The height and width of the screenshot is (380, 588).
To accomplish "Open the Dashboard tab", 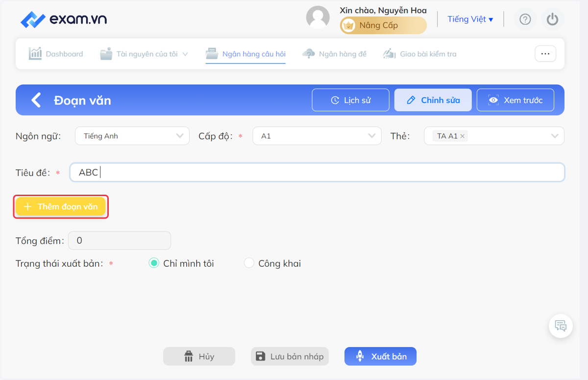I will point(56,54).
